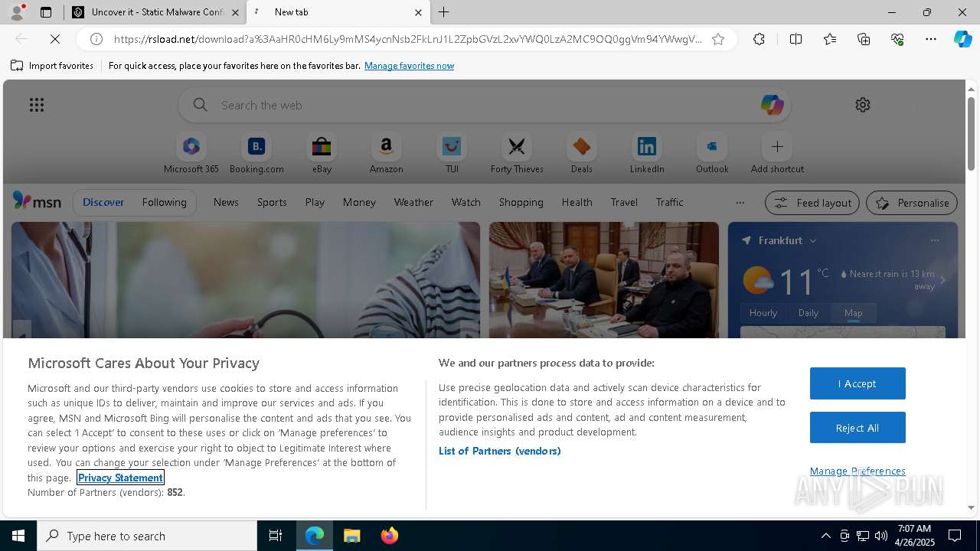Open page settings gear icon

[x=863, y=105]
